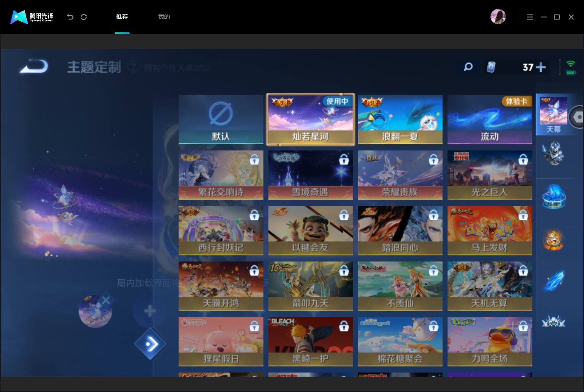Open the locked 马上发财 theme
Image resolution: width=584 pixels, height=392 pixels.
(490, 230)
